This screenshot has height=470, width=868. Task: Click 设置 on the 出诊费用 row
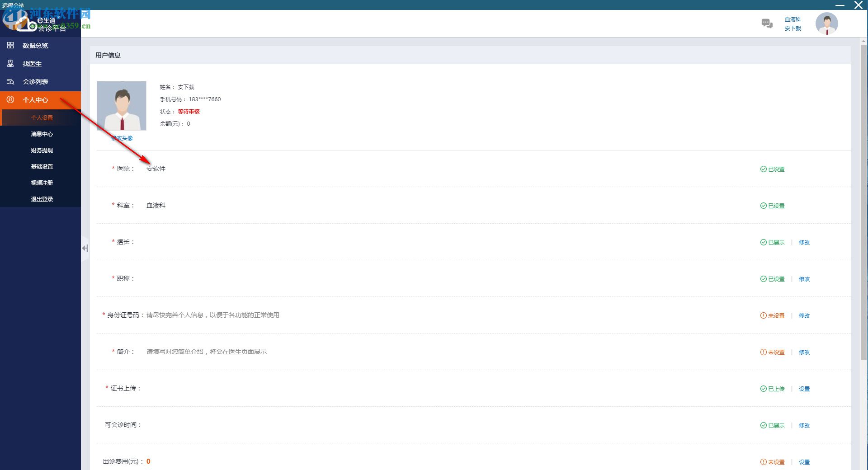pyautogui.click(x=804, y=462)
